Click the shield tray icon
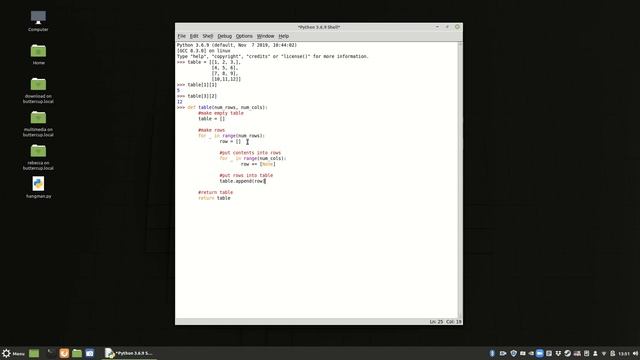This screenshot has height=360, width=640. coord(513,353)
